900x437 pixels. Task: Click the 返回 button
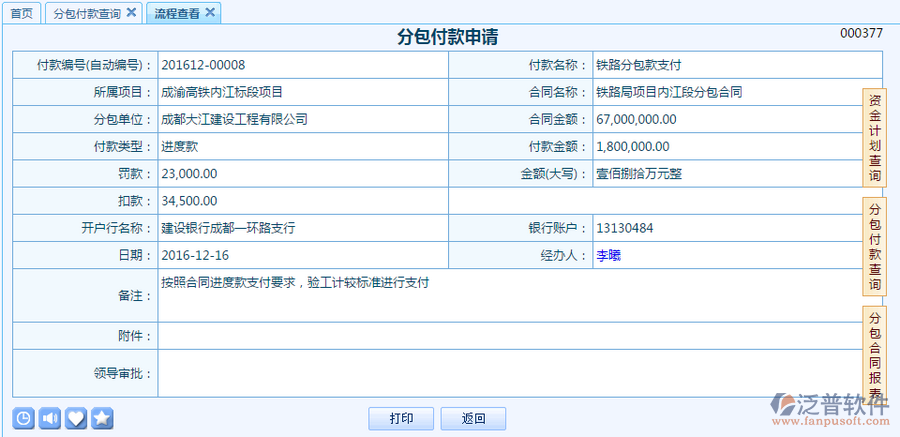click(474, 419)
